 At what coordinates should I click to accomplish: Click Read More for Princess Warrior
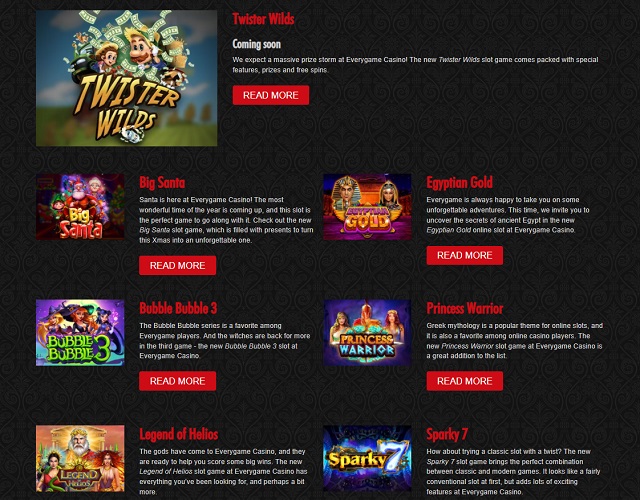pyautogui.click(x=465, y=381)
